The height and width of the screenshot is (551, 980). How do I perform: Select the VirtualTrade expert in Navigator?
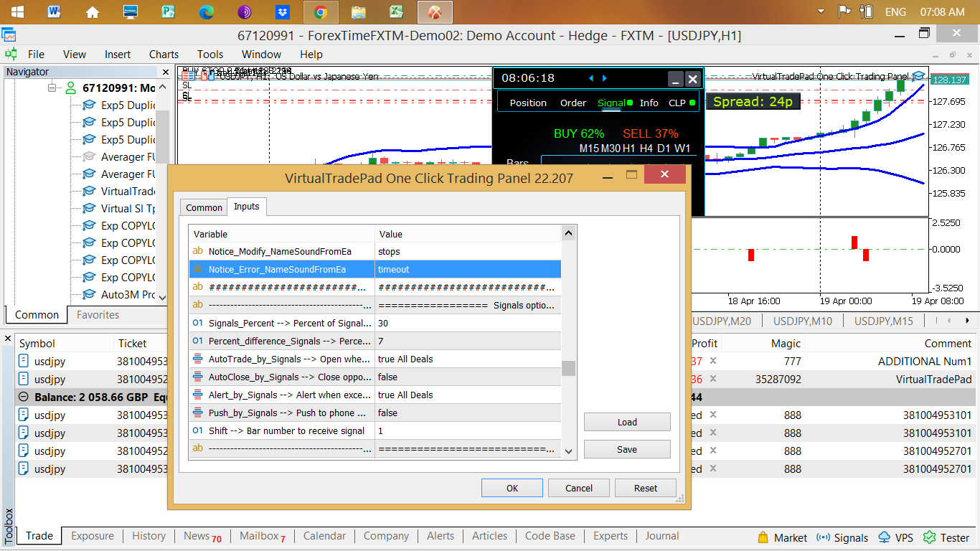tap(119, 191)
